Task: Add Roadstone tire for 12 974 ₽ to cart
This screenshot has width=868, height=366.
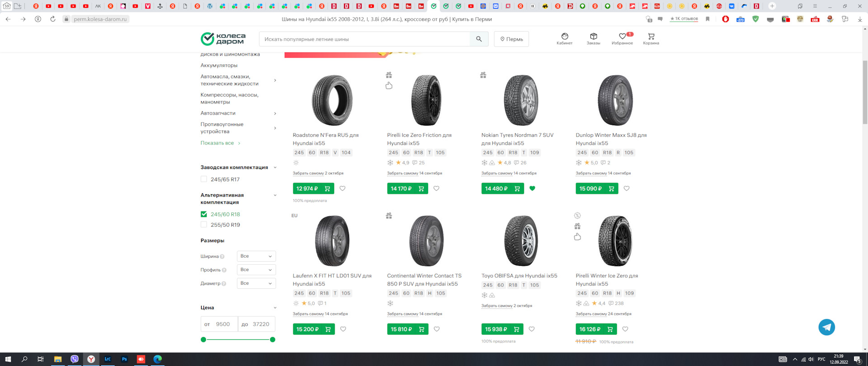Action: [x=313, y=188]
